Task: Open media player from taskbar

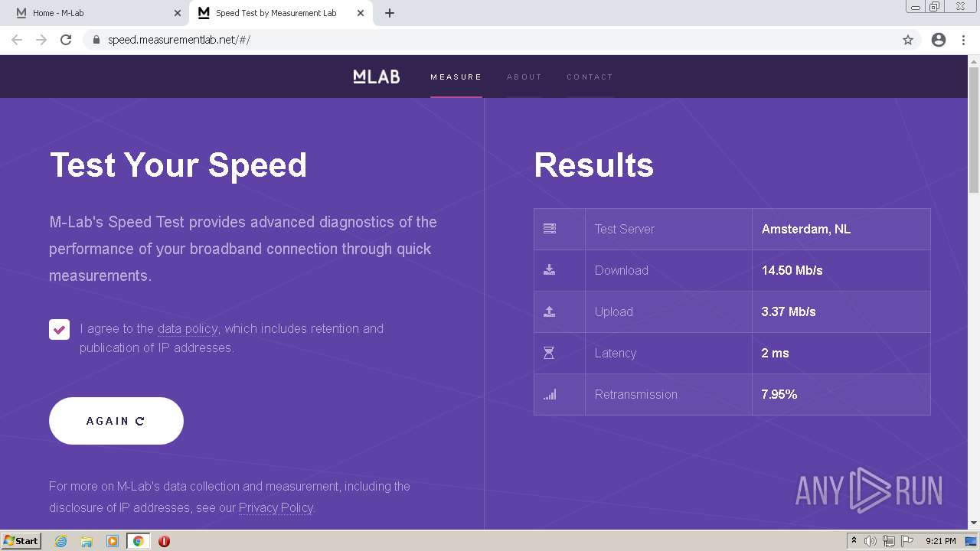Action: (113, 541)
